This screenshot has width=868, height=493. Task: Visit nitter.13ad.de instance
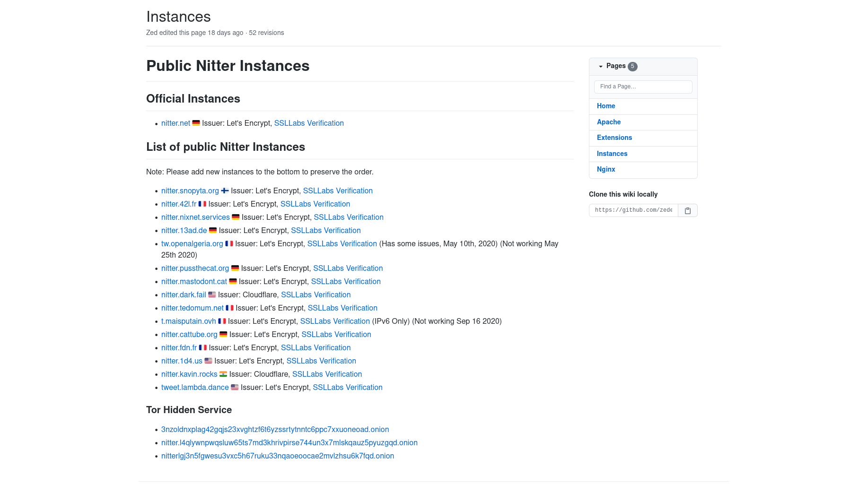[184, 230]
